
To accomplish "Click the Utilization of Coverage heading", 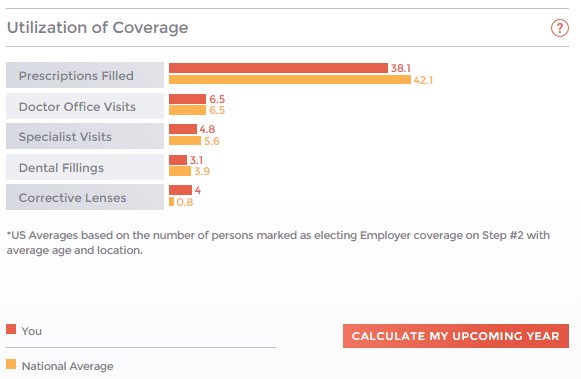I will pos(97,28).
